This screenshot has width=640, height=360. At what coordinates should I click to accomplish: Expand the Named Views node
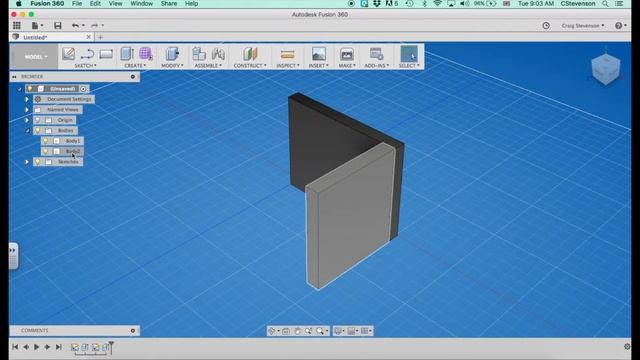27,110
